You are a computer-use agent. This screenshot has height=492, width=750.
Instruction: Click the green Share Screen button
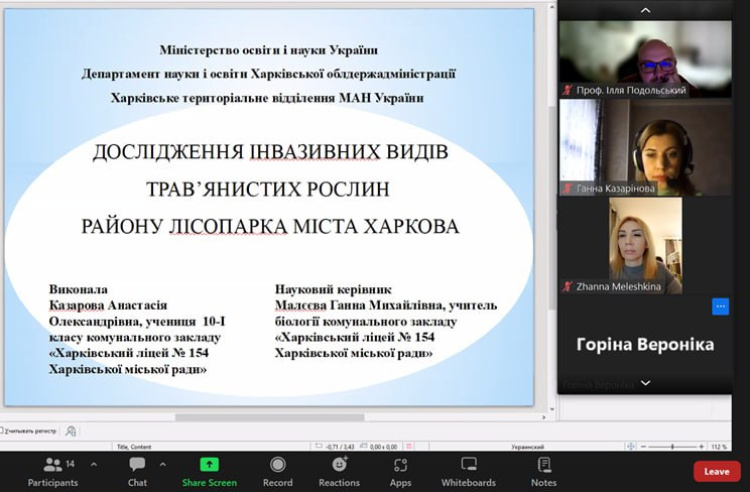click(x=210, y=471)
